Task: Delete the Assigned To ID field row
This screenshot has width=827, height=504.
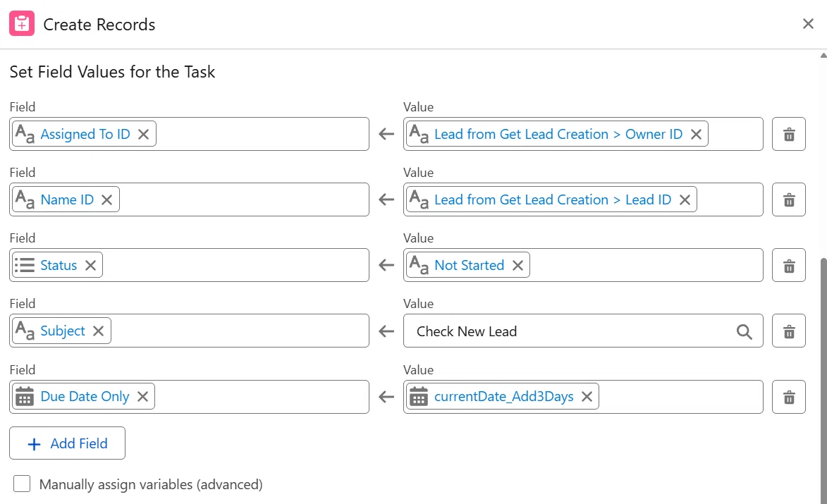Action: click(x=788, y=134)
